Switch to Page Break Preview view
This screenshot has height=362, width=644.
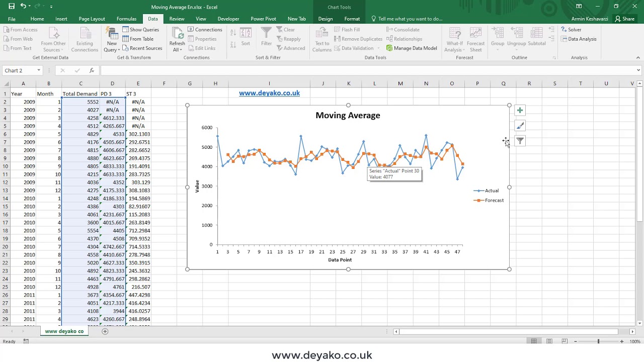(565, 341)
